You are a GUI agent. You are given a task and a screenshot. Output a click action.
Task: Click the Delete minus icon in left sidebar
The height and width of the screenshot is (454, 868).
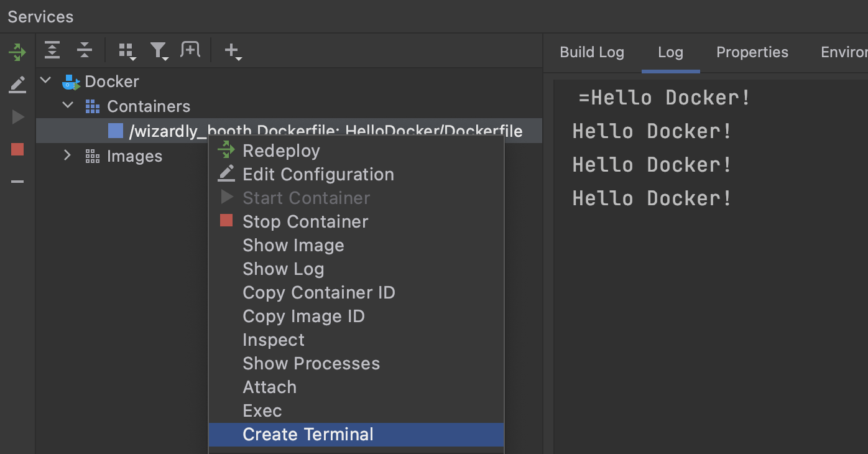click(x=17, y=182)
